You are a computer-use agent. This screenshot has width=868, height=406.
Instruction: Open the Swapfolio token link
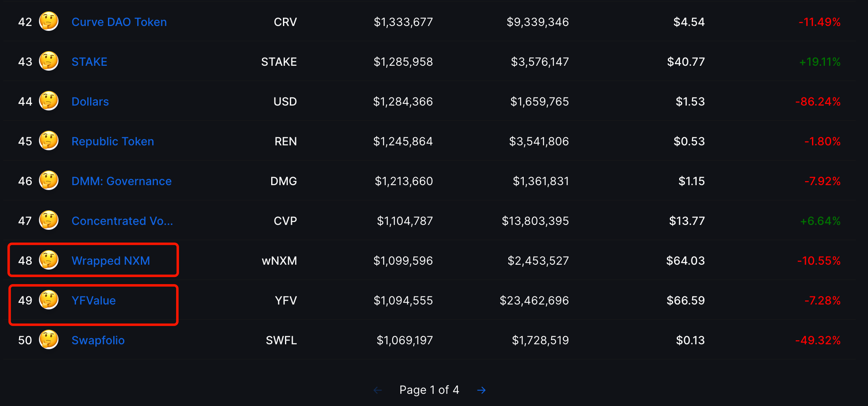pyautogui.click(x=98, y=340)
